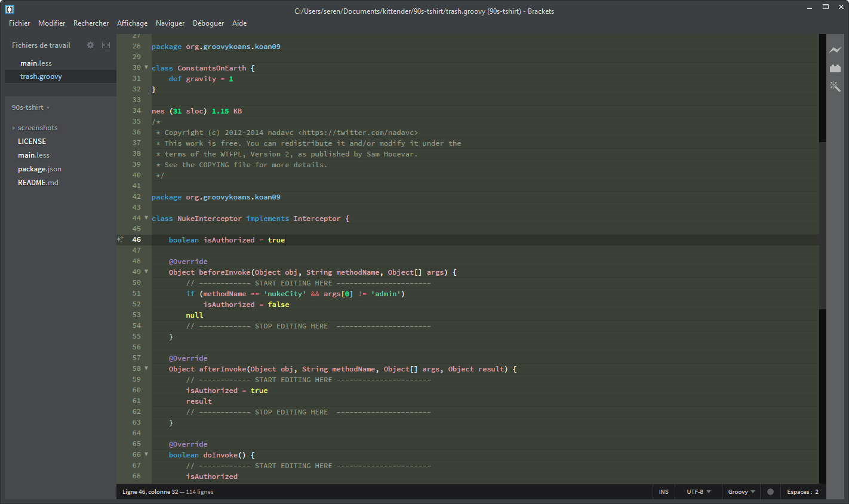Image resolution: width=849 pixels, height=504 pixels.
Task: Click 'null' on line 53
Action: [195, 315]
